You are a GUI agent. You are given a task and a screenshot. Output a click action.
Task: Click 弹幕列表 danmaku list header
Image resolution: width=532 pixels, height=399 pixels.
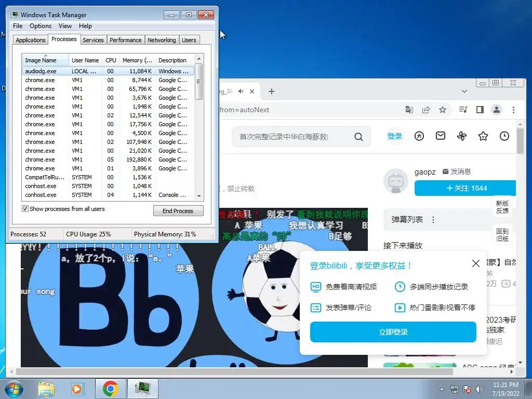pyautogui.click(x=407, y=220)
